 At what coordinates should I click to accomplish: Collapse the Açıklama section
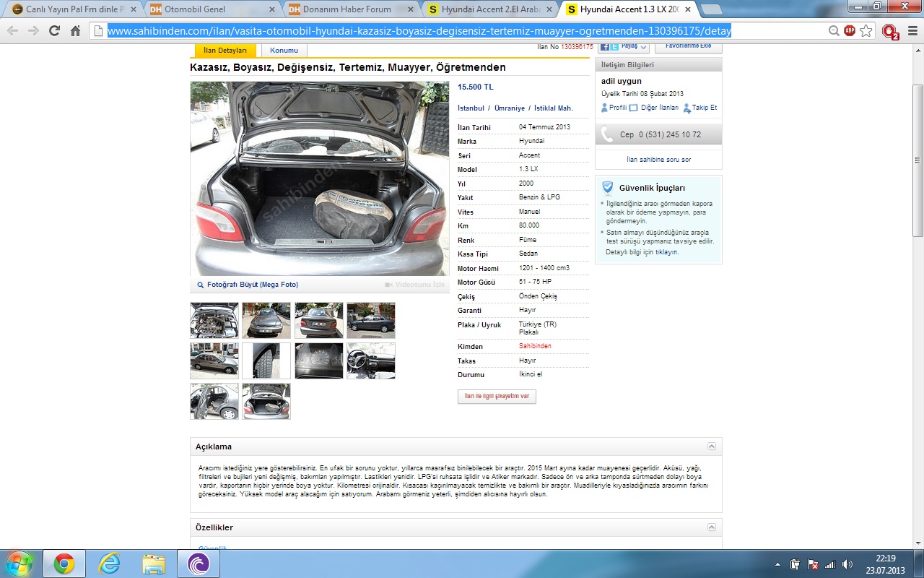(x=712, y=447)
